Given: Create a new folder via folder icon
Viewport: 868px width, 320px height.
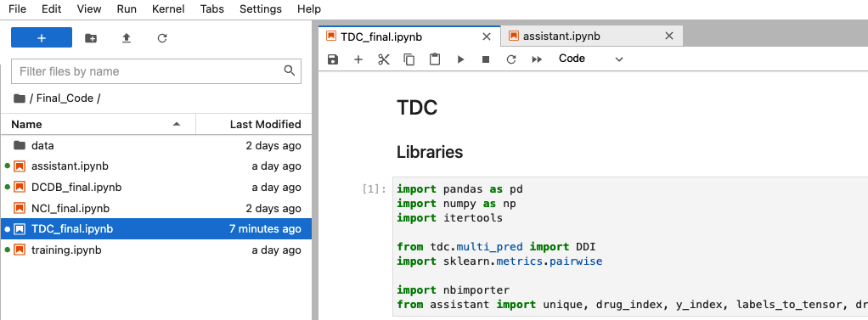Looking at the screenshot, I should [90, 37].
